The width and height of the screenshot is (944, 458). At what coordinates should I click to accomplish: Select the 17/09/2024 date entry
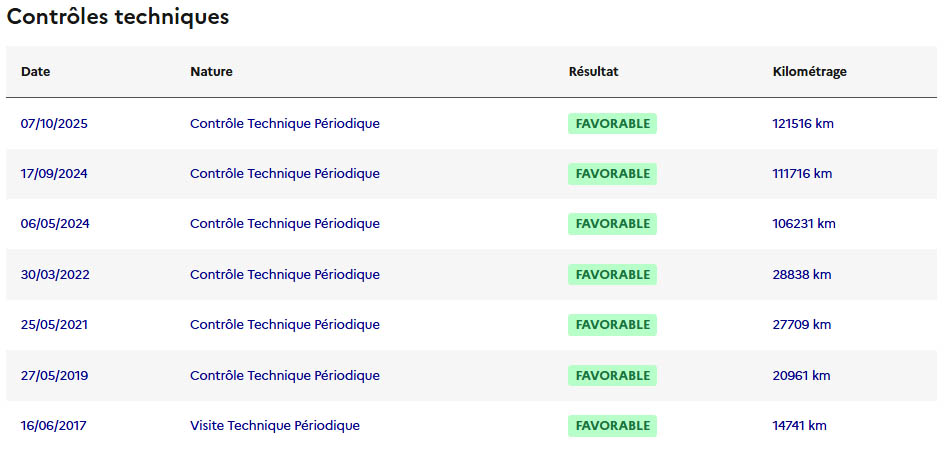pos(54,174)
